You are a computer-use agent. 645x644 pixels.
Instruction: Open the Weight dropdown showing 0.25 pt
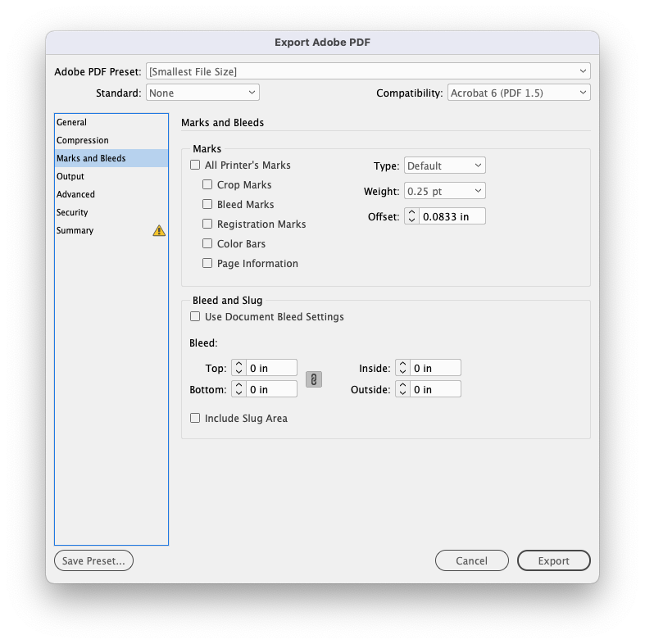coord(445,191)
